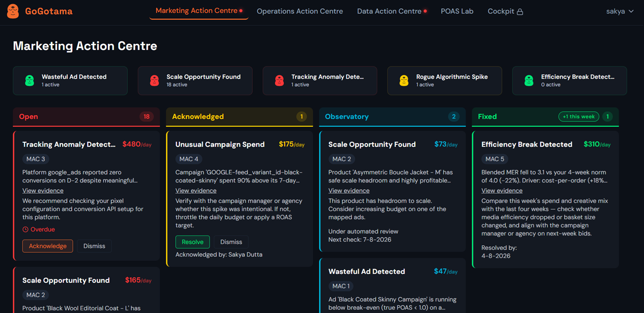The height and width of the screenshot is (313, 644).
Task: Resolve the Unusual Campaign Spend alert
Action: pyautogui.click(x=193, y=242)
